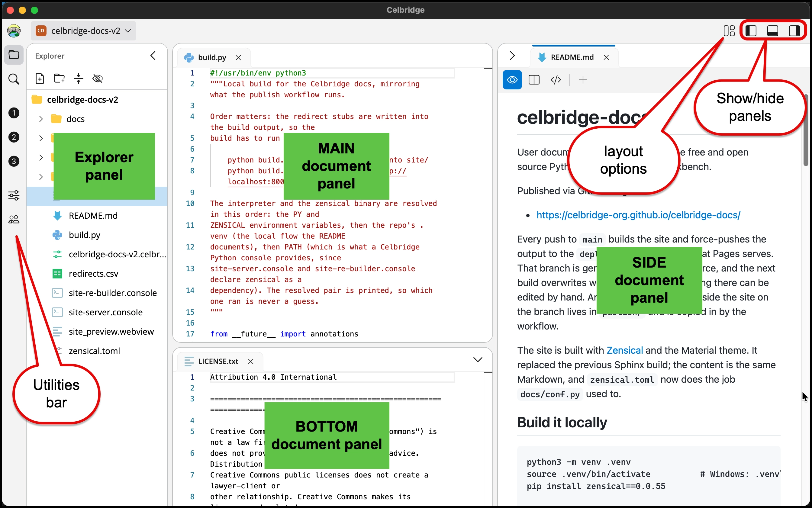Open the settings sliders utility icon
The width and height of the screenshot is (812, 508).
pos(14,195)
